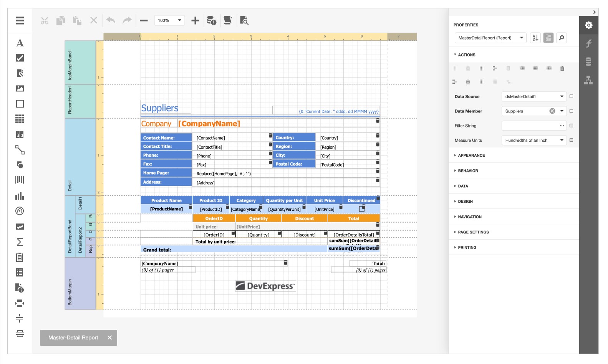The width and height of the screenshot is (608, 364).
Task: Toggle Filter String property marker square
Action: point(572,126)
